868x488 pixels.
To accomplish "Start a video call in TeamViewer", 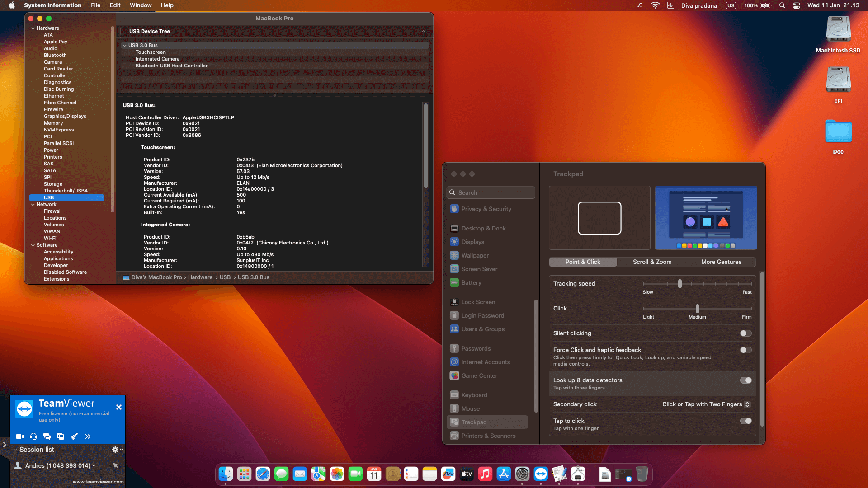I will (x=19, y=436).
